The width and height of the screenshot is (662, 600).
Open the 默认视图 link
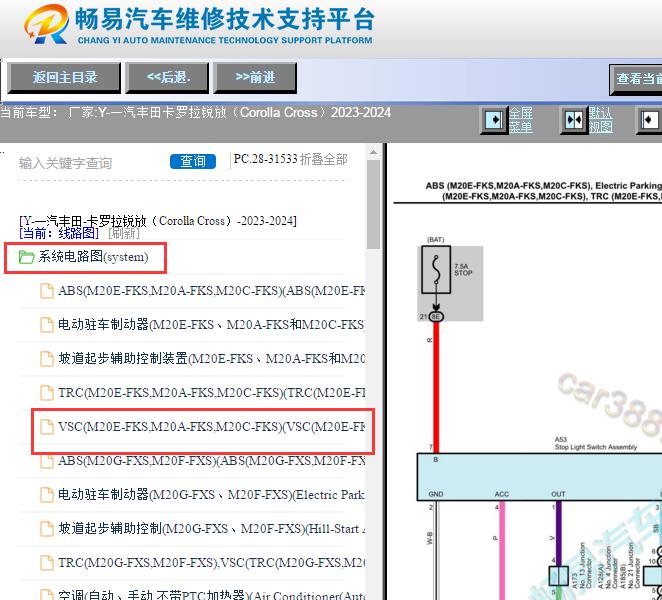pyautogui.click(x=600, y=120)
